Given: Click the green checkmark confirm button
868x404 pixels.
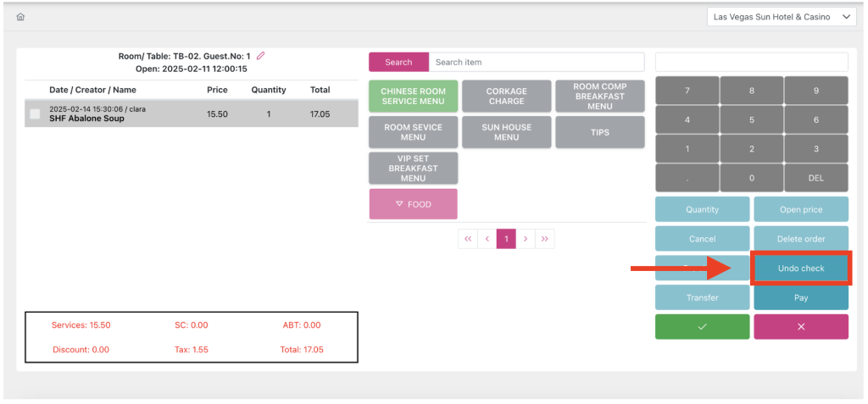Looking at the screenshot, I should (x=702, y=327).
